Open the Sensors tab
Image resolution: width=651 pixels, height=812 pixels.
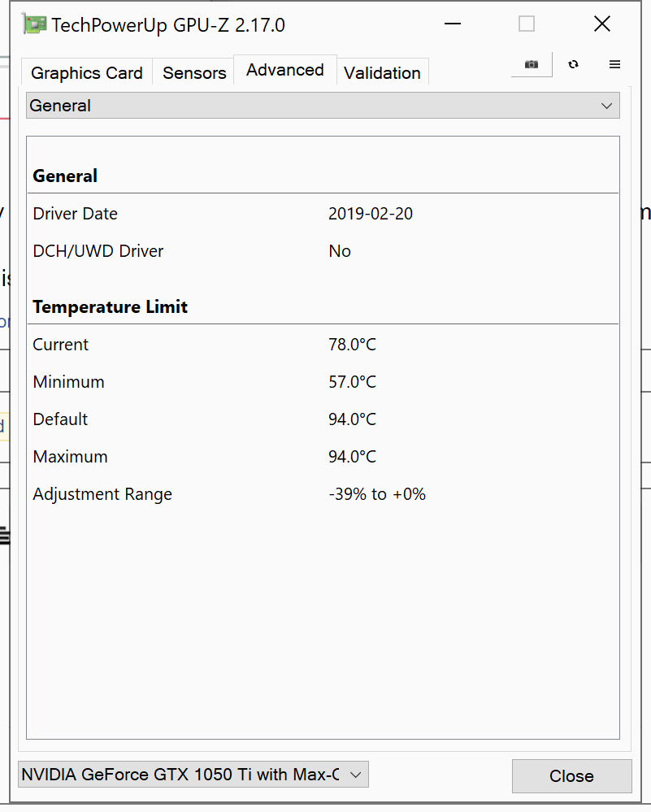click(194, 73)
